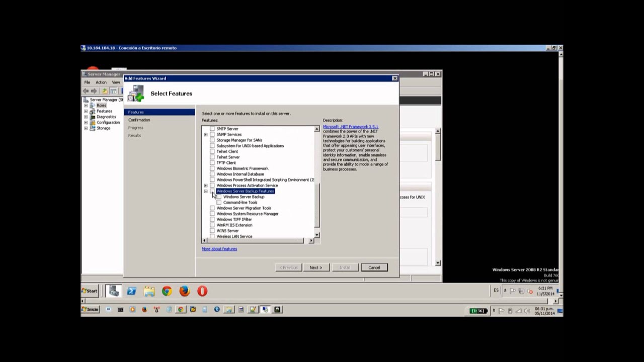
Task: Click the Start button in remote session
Action: [90, 291]
